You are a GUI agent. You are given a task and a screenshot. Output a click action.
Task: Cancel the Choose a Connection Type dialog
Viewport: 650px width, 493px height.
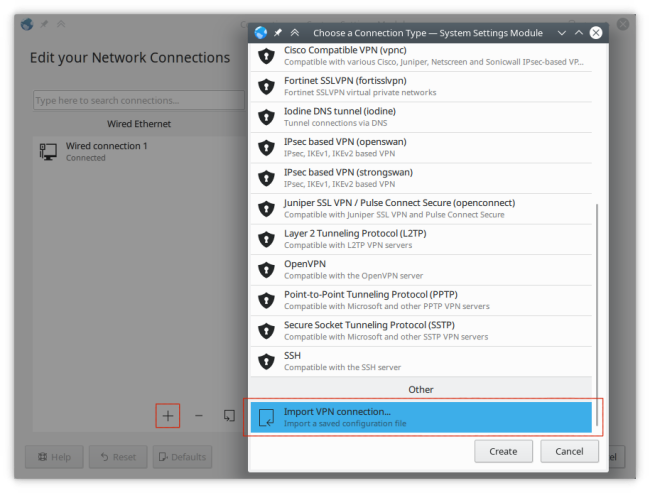(x=569, y=451)
